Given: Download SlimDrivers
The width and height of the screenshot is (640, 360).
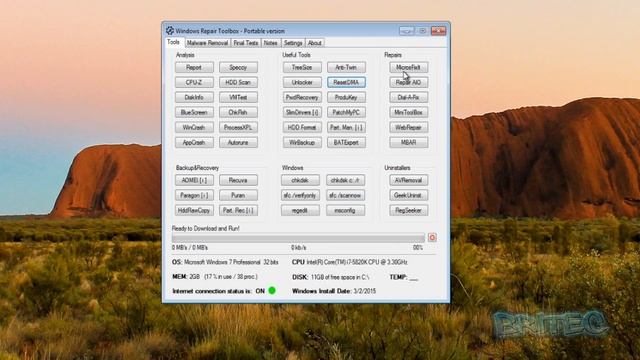Looking at the screenshot, I should (x=302, y=112).
